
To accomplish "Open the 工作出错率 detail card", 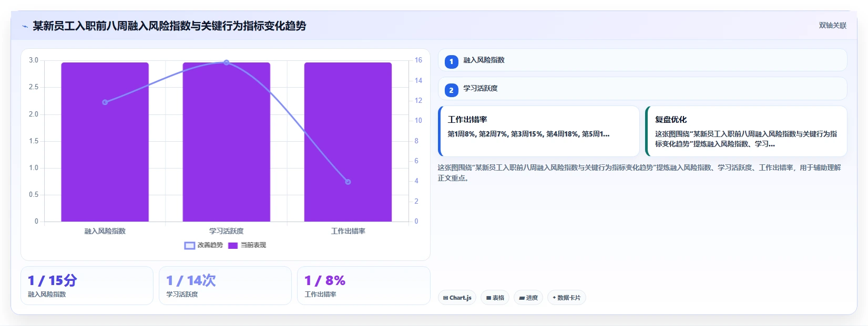I will (539, 131).
